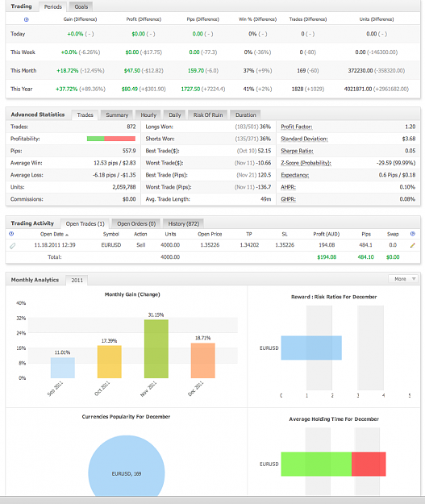The width and height of the screenshot is (425, 504).
Task: Click the Dec 2011 orange bar
Action: [203, 360]
